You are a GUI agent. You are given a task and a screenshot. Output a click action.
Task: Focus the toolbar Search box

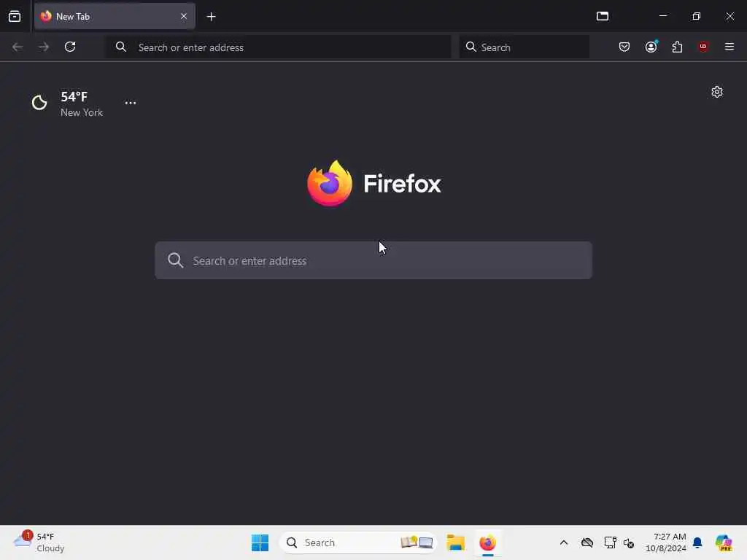(x=524, y=47)
